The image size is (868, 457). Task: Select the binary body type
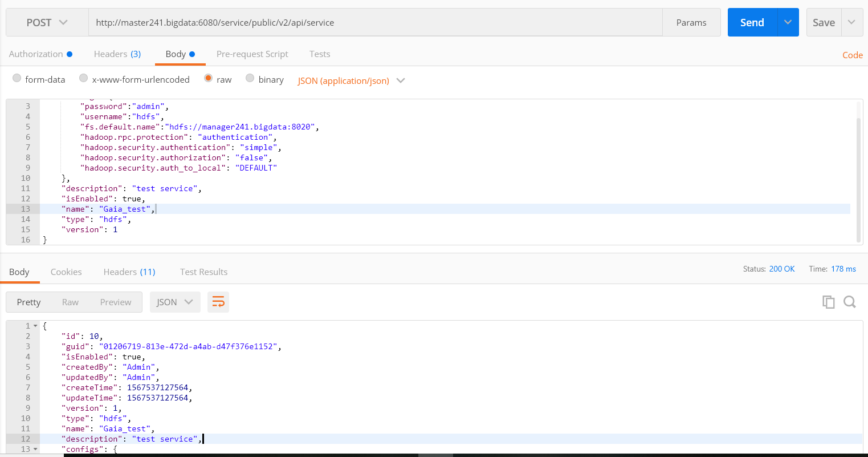coord(249,79)
